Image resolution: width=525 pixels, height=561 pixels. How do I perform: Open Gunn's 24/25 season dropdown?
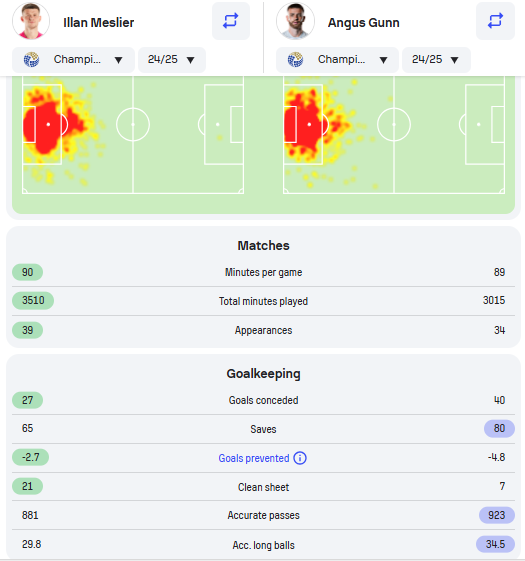click(x=436, y=60)
